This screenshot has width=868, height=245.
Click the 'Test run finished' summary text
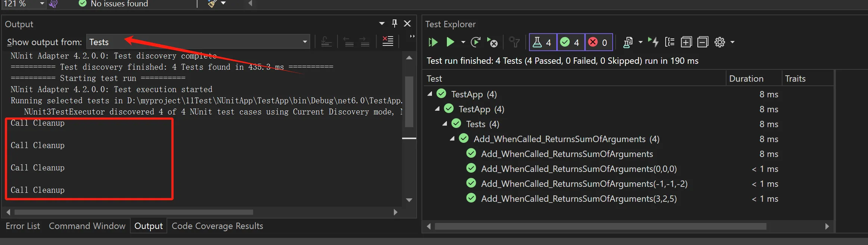[x=563, y=61]
